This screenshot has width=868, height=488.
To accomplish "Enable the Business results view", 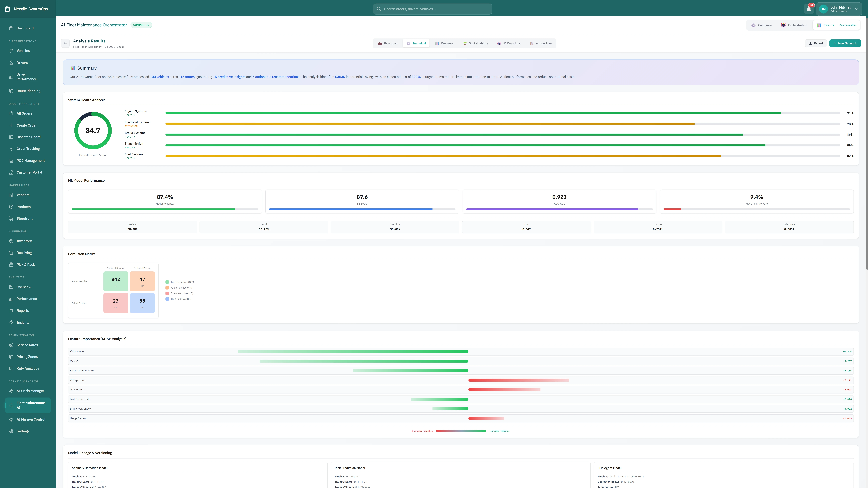I will click(x=444, y=43).
